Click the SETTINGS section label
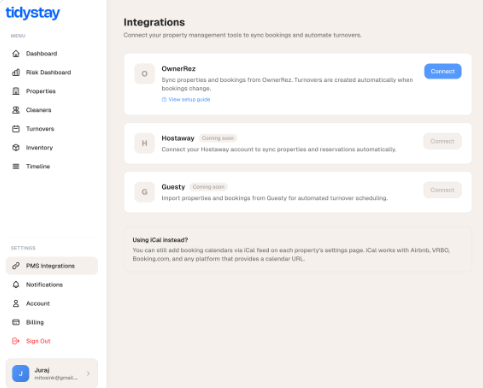Screen dimensions: 483x388 [23, 248]
